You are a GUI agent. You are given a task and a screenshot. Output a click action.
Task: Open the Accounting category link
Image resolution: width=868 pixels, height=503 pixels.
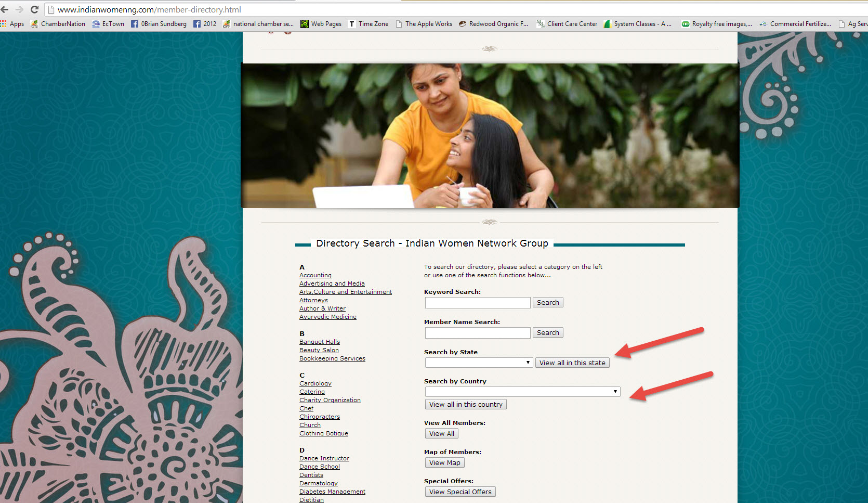(x=315, y=275)
